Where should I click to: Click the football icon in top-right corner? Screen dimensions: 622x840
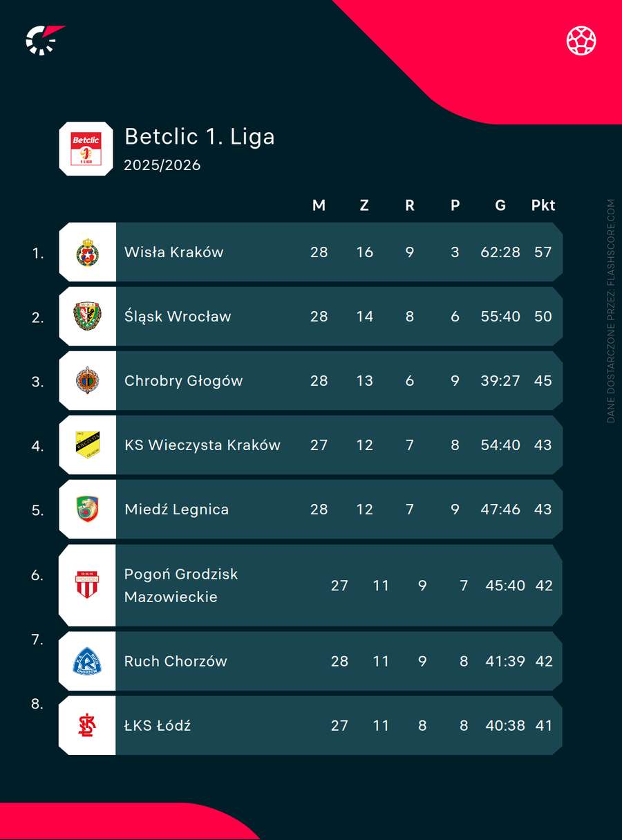(581, 40)
